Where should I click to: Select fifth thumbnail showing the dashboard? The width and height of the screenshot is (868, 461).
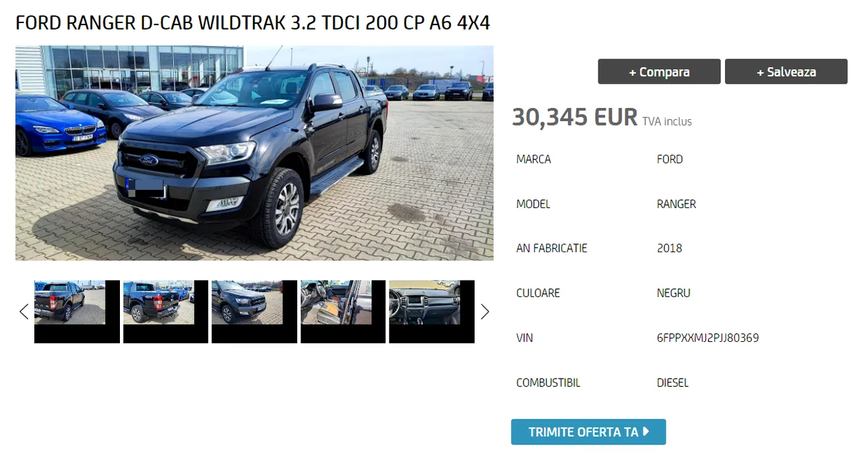(x=432, y=312)
